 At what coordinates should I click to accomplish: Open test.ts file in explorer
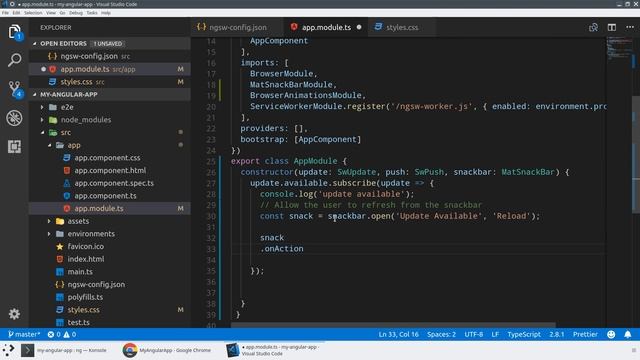109,322
